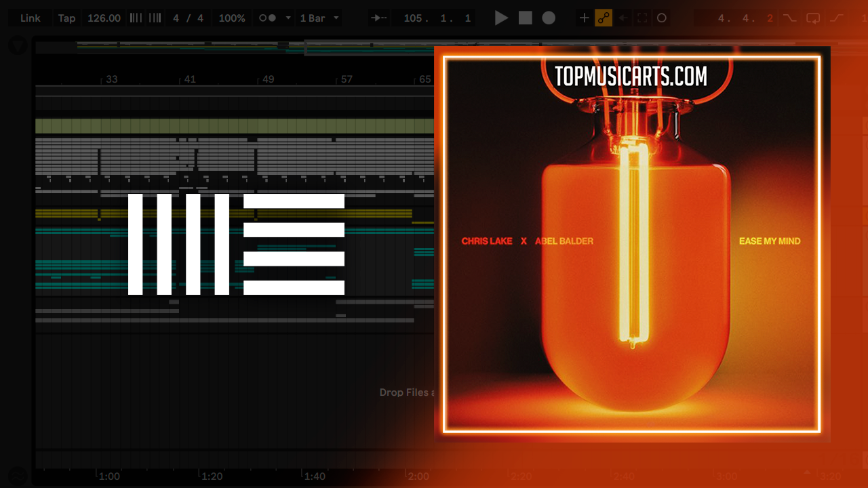This screenshot has width=868, height=488.
Task: Click the Punch-In switch icon
Action: click(789, 18)
